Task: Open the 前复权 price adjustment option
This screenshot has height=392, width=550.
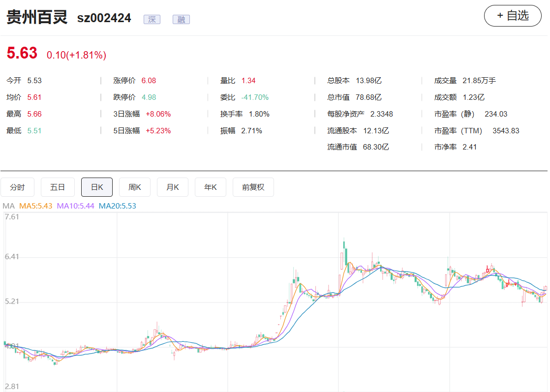Action: click(x=253, y=187)
